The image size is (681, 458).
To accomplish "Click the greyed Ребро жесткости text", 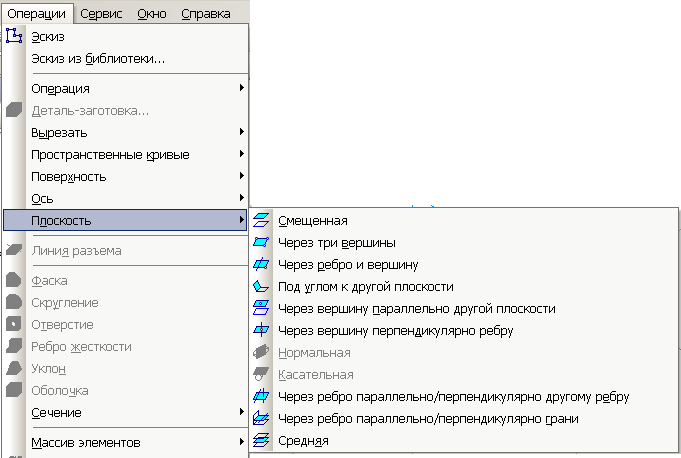I will (x=82, y=347).
